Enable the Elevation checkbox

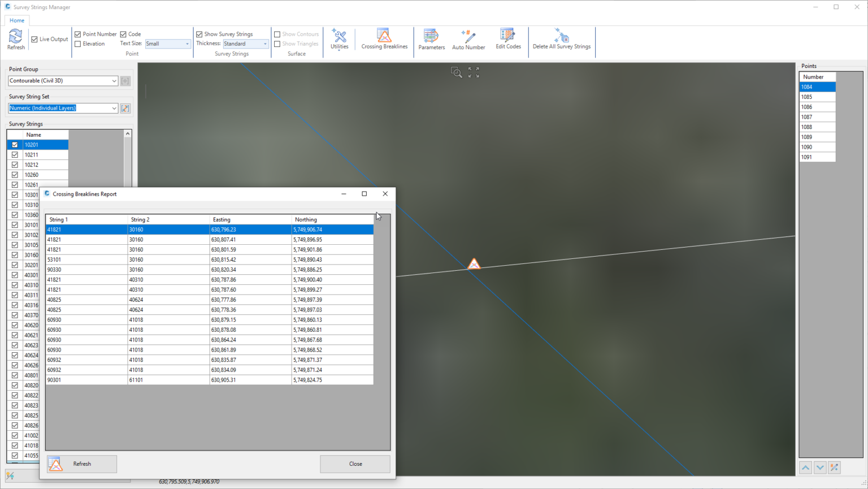(78, 44)
